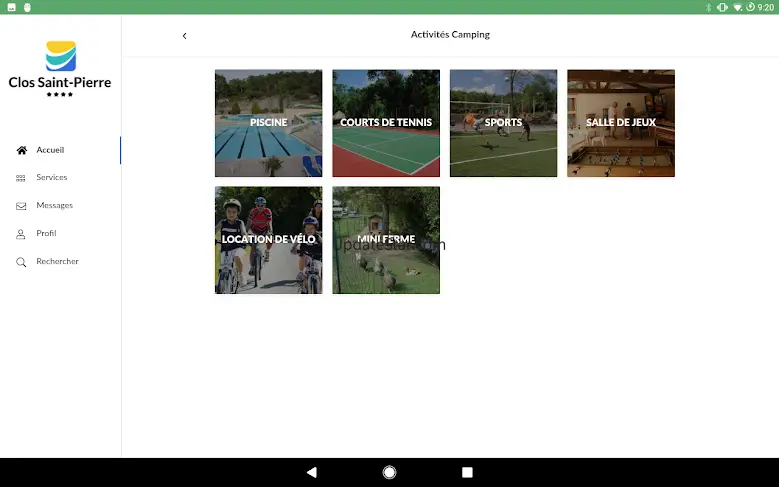Open the Piscine activity tile
The width and height of the screenshot is (779, 487).
pyautogui.click(x=268, y=123)
